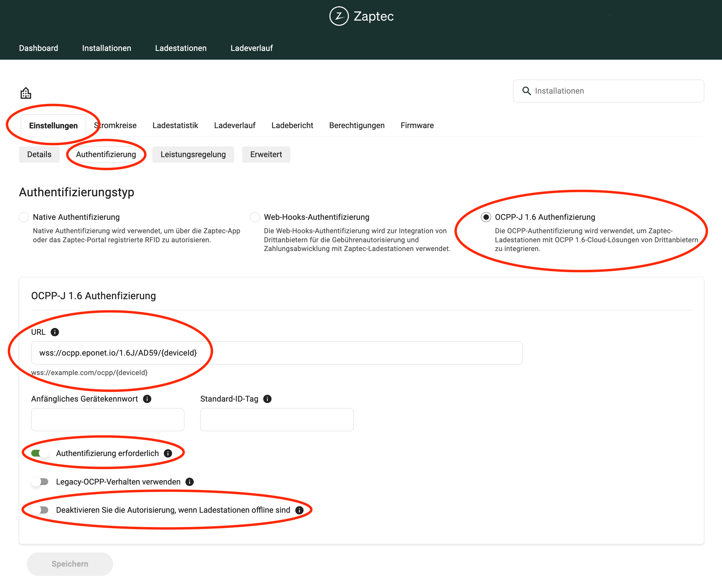Click info icon for offline authorization option

click(299, 510)
